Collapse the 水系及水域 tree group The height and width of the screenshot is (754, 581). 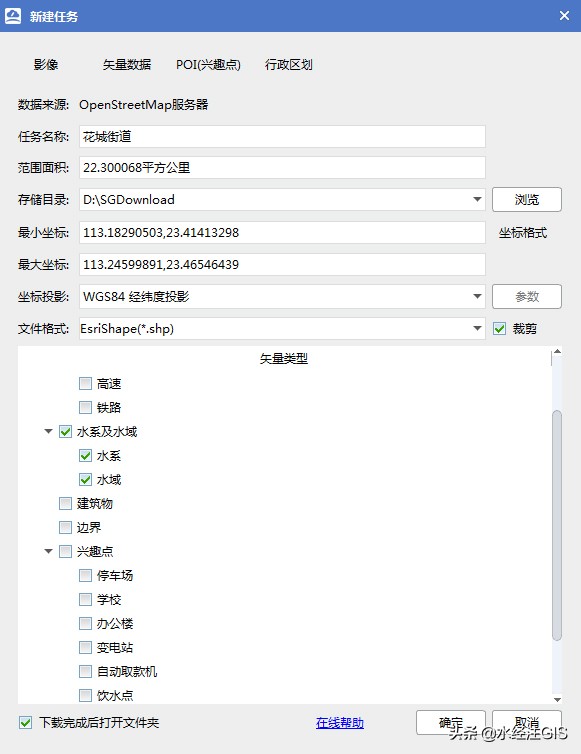(48, 431)
